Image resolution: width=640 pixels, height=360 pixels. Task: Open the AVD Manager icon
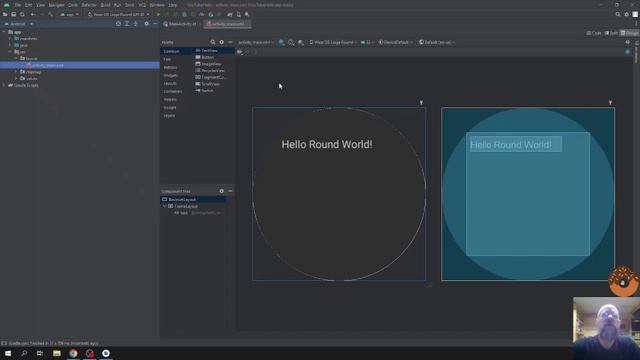coord(239,14)
